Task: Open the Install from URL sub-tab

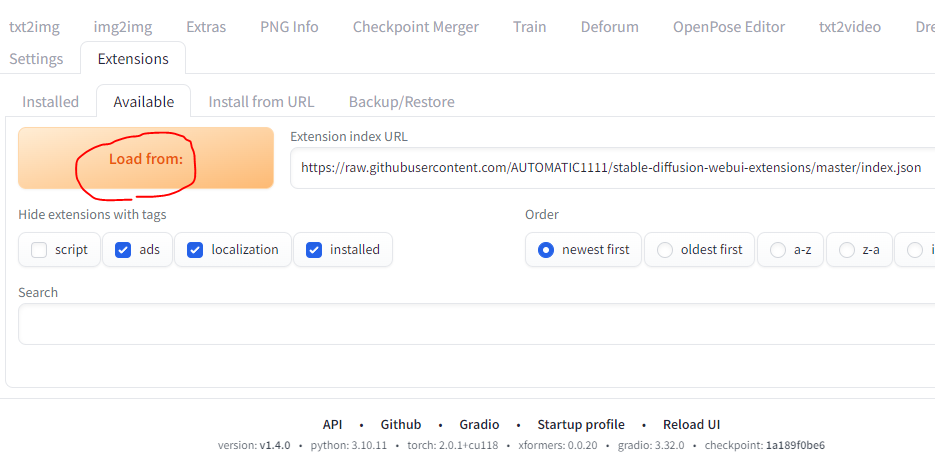Action: click(261, 101)
